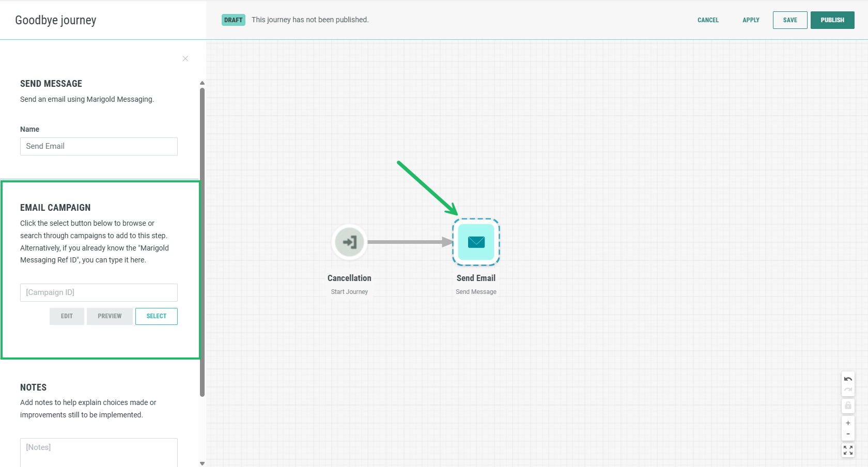
Task: Select the Send Email envelope node
Action: point(476,242)
